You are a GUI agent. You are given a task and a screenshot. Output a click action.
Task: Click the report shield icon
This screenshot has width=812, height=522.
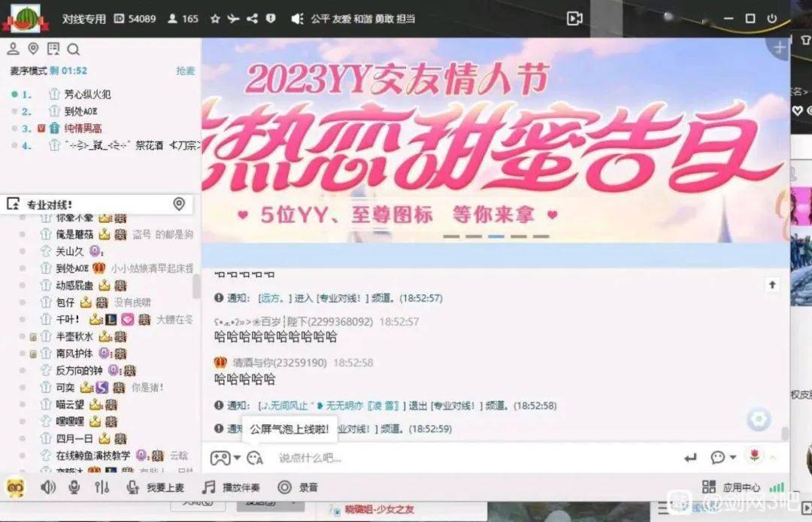point(271,19)
